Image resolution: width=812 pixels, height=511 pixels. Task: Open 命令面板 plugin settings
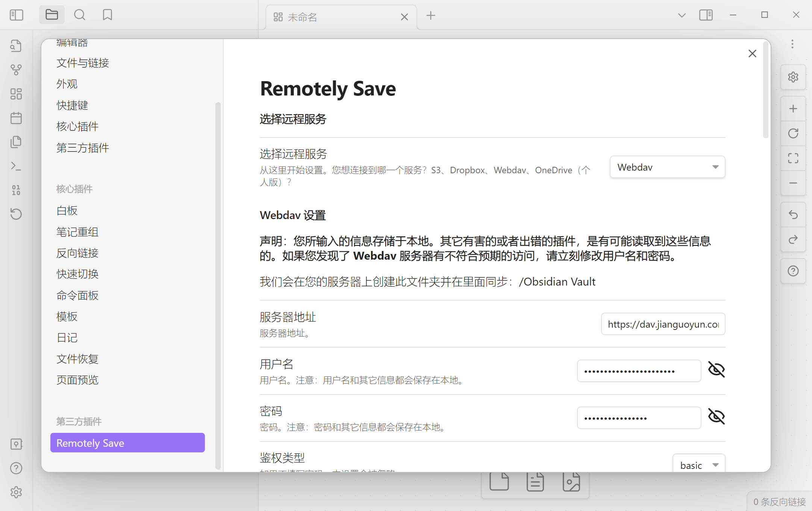[x=127, y=295]
